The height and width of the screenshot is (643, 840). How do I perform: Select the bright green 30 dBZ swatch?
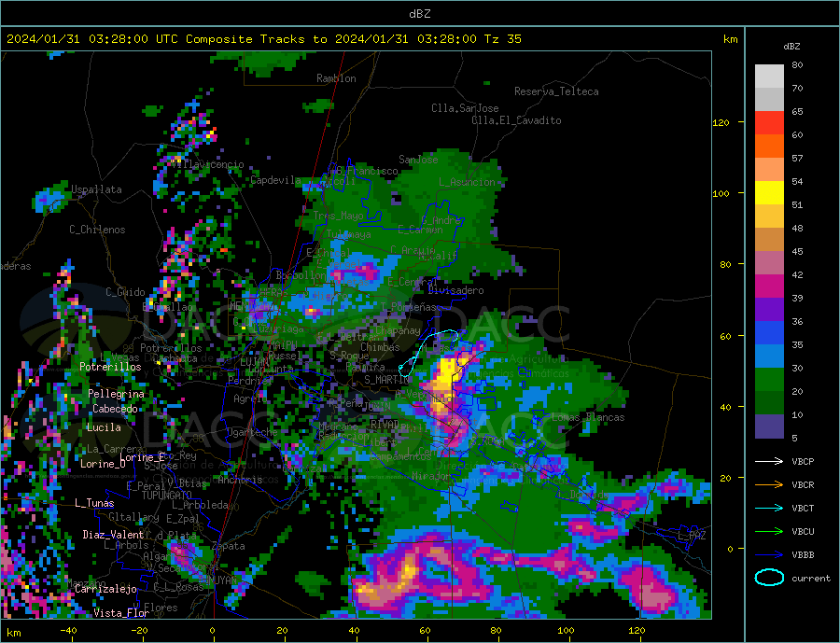pos(769,380)
